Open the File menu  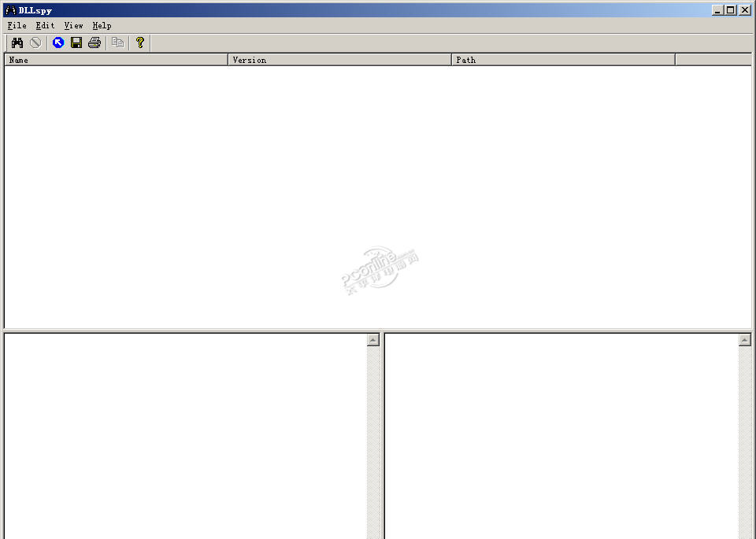pyautogui.click(x=17, y=25)
